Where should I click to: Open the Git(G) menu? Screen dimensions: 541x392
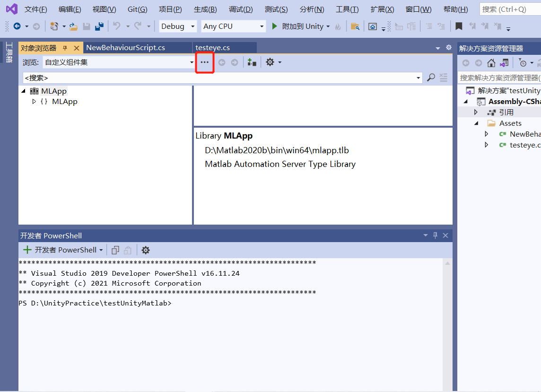click(x=138, y=9)
